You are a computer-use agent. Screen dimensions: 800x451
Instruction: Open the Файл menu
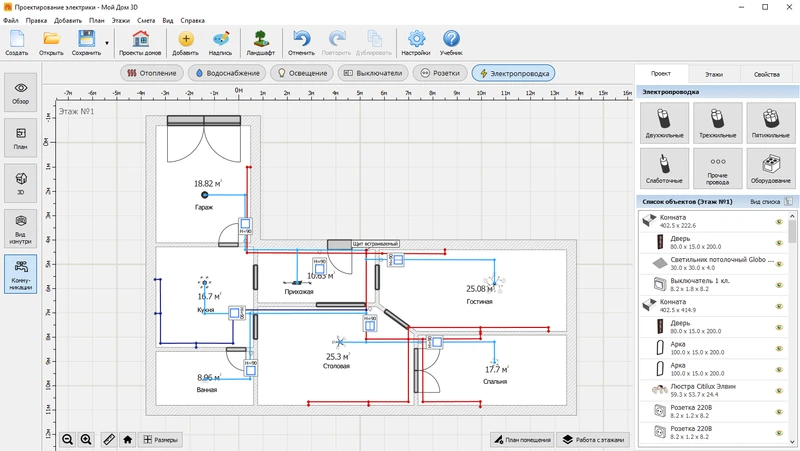(11, 20)
